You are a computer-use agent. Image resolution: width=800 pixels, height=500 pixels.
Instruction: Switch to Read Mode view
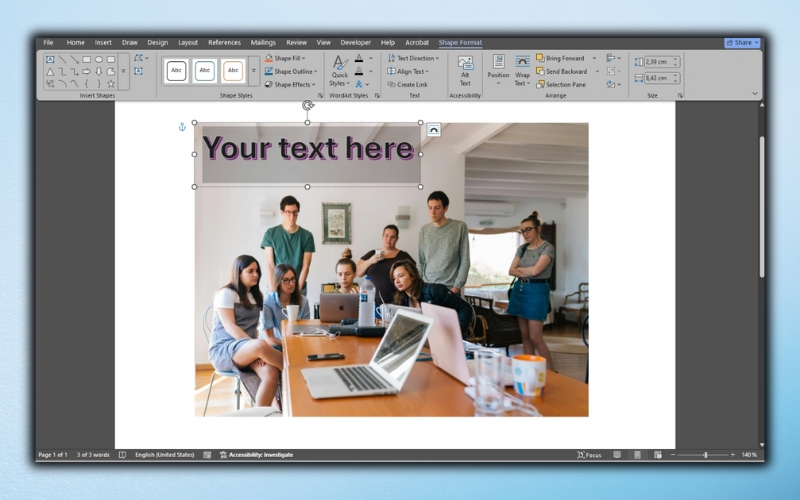click(617, 455)
